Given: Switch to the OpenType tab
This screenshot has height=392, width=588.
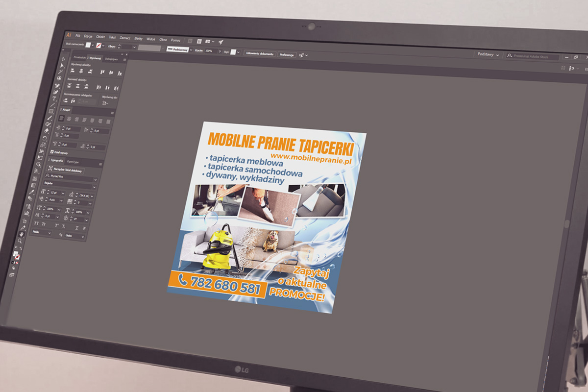Looking at the screenshot, I should click(73, 162).
